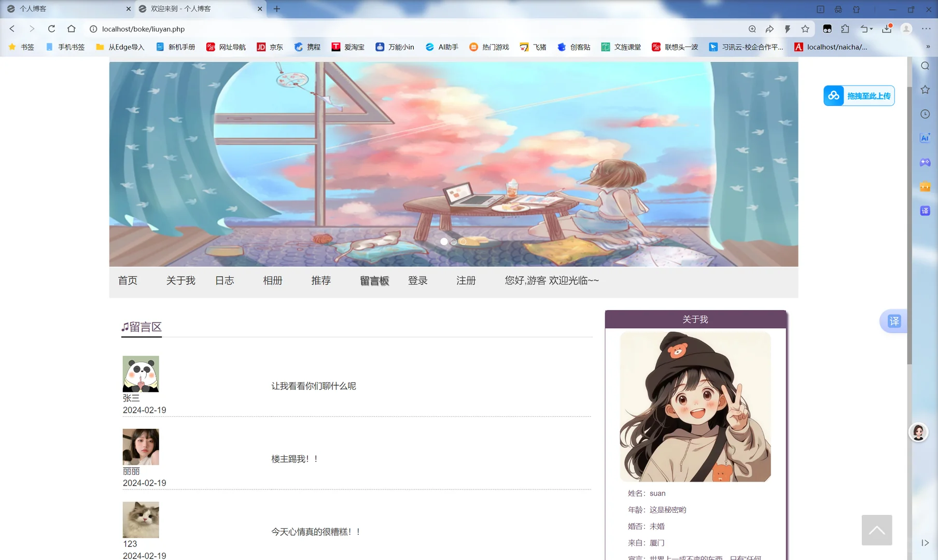
Task: Open the 飞猪 bookmark
Action: coord(533,47)
